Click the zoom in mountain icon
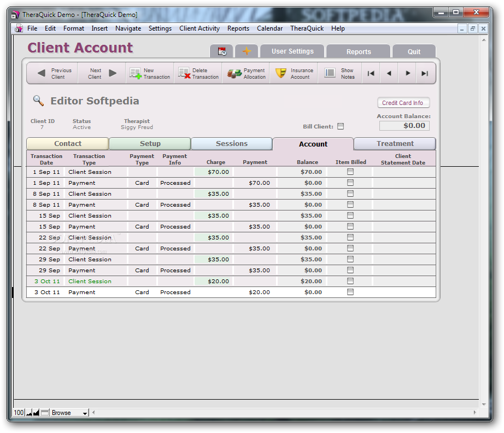This screenshot has height=433, width=504. click(36, 413)
